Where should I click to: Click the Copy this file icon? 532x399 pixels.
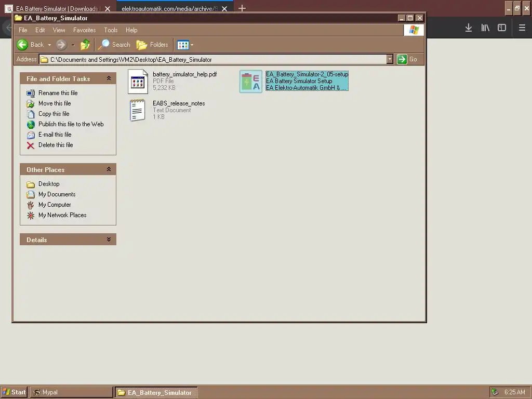click(x=31, y=114)
